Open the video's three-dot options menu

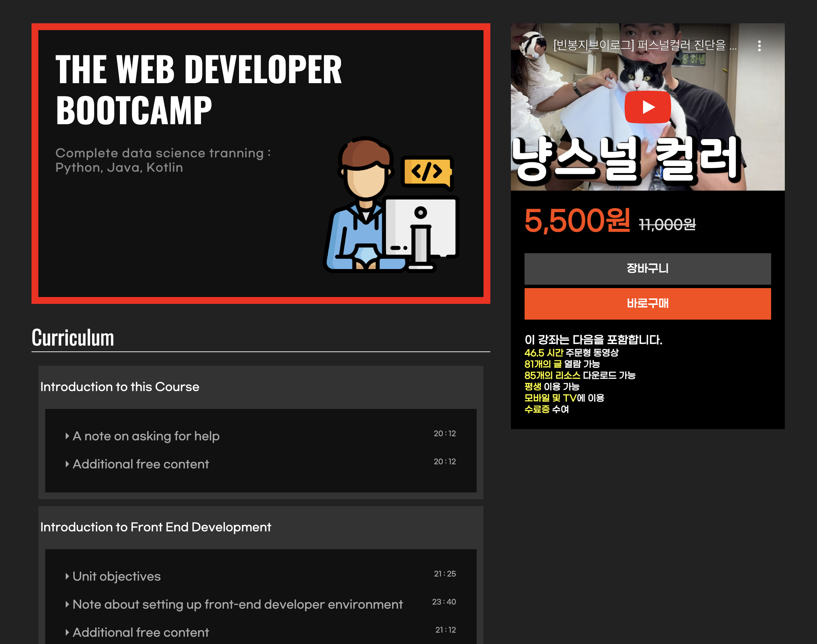click(x=759, y=46)
